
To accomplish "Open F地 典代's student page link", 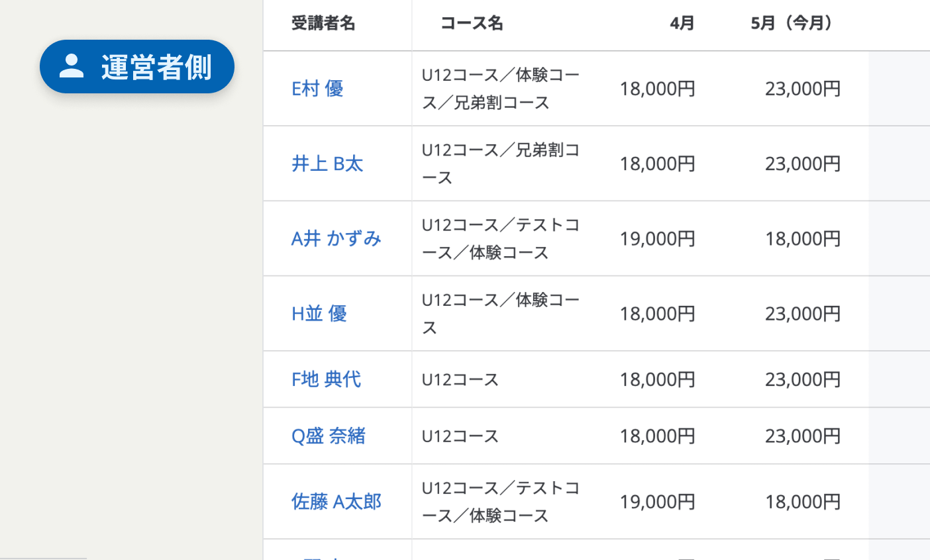I will pyautogui.click(x=326, y=379).
